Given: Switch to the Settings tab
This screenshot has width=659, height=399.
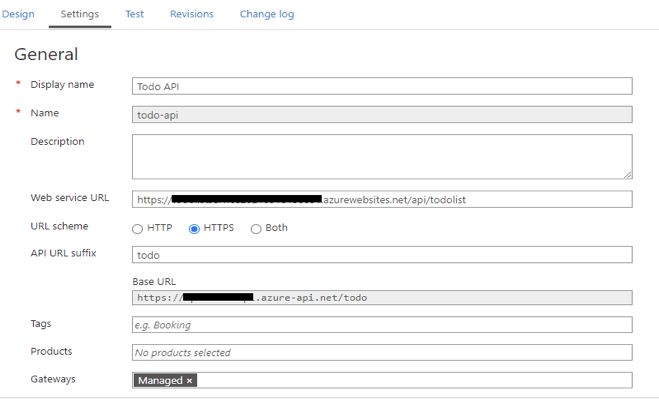Looking at the screenshot, I should [x=79, y=14].
